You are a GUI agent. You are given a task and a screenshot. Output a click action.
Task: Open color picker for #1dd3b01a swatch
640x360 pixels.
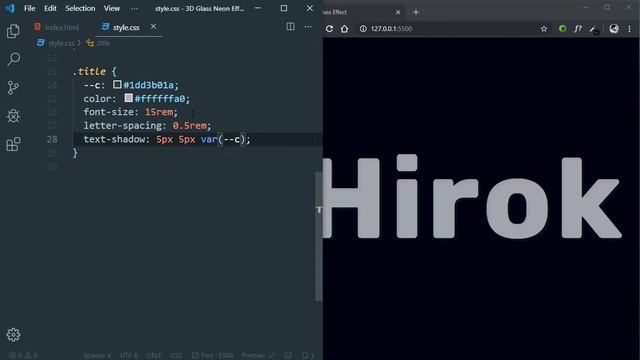click(x=117, y=84)
